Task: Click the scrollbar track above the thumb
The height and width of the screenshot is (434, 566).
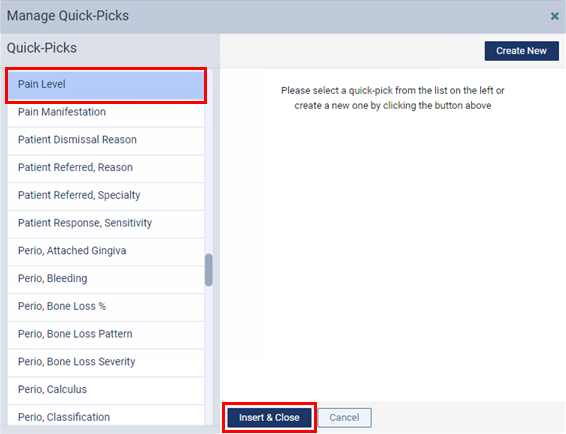Action: pyautogui.click(x=209, y=161)
